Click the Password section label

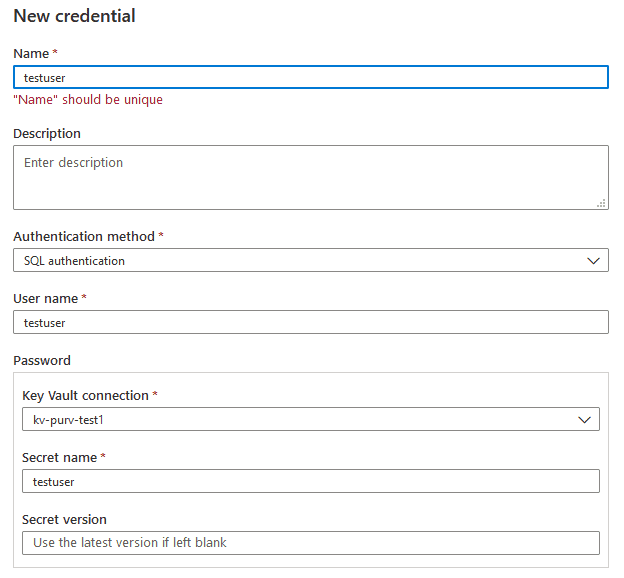tap(42, 360)
